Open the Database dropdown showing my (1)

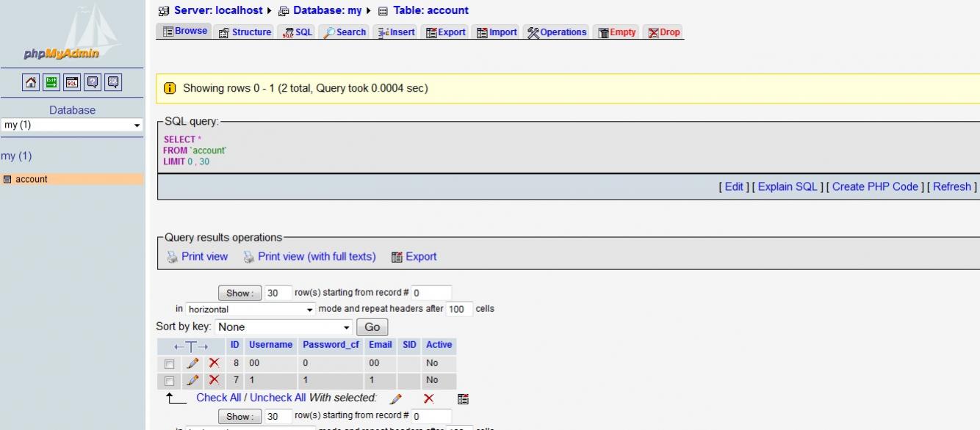(x=72, y=125)
